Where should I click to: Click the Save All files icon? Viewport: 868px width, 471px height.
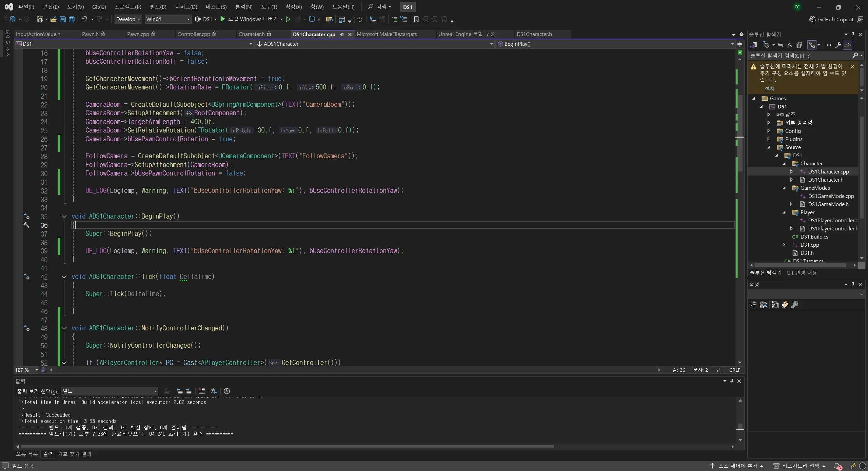pos(72,19)
